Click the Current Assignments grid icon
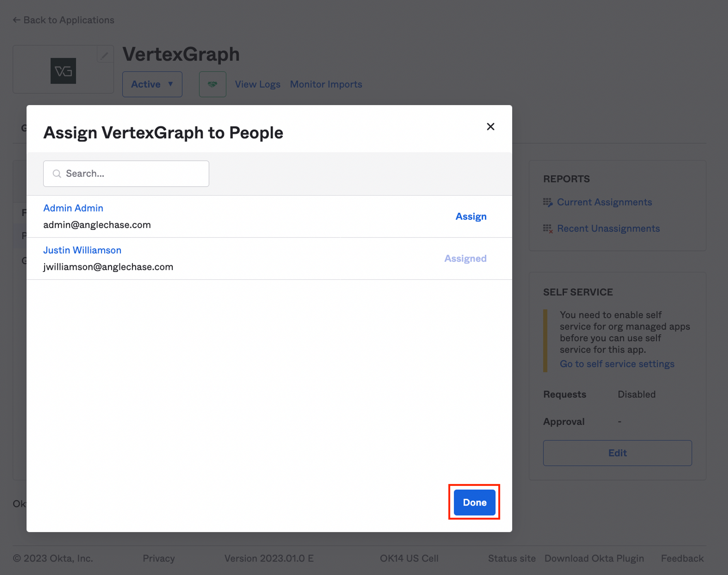Screen dimensions: 728x575 click(x=548, y=202)
